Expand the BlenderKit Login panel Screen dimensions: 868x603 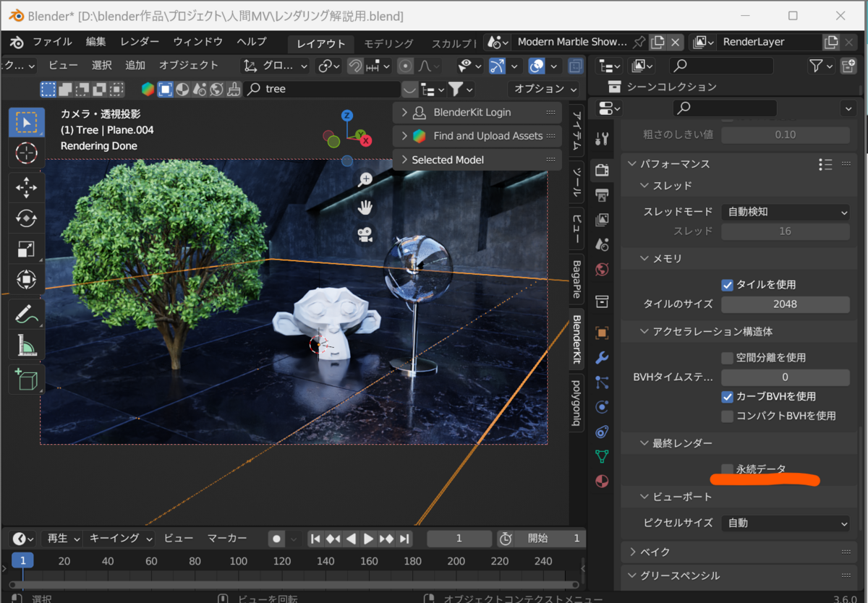pos(472,113)
